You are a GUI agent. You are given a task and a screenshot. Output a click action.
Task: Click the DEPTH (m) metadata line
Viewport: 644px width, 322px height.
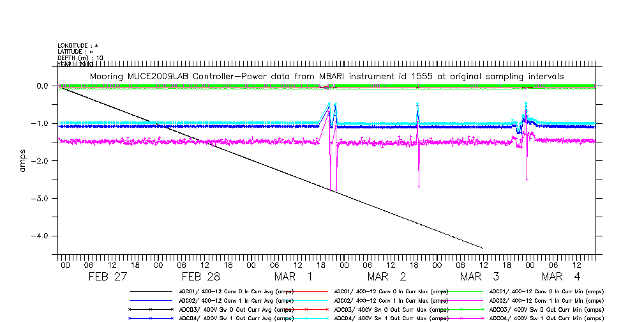(80, 58)
